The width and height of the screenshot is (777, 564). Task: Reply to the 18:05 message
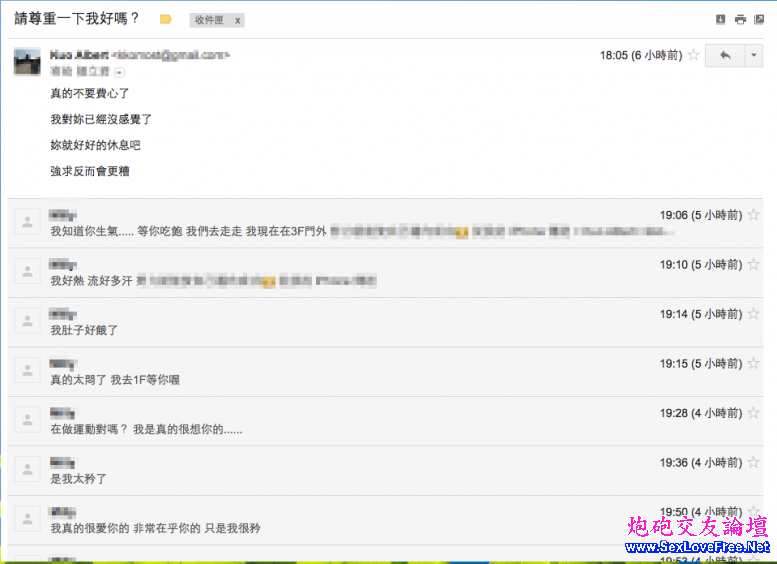point(723,55)
